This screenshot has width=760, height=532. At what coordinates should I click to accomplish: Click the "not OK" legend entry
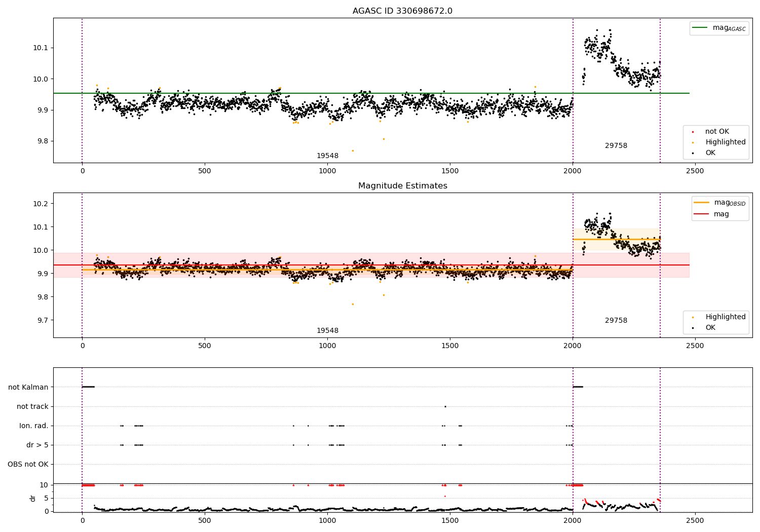tap(717, 132)
